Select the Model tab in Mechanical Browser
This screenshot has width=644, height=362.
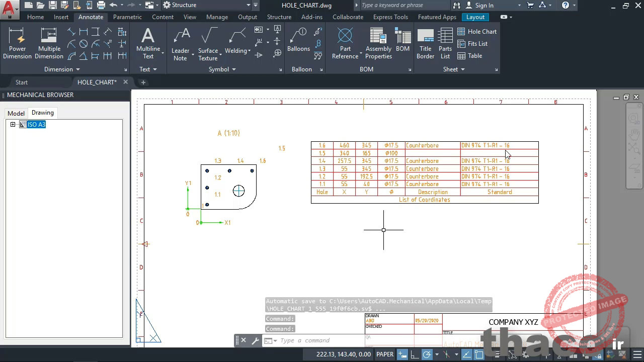[x=16, y=113]
